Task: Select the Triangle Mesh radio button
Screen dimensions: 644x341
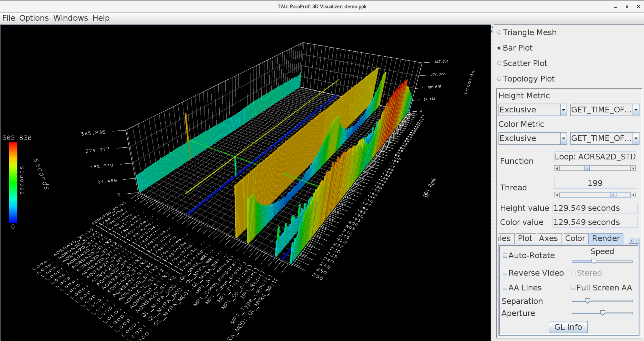Action: (x=499, y=32)
